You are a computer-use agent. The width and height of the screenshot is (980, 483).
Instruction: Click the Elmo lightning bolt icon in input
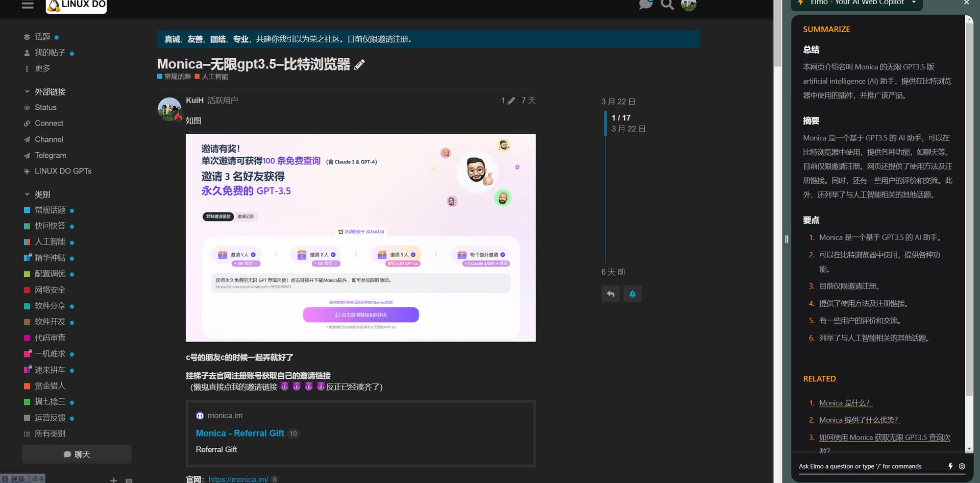pyautogui.click(x=950, y=466)
